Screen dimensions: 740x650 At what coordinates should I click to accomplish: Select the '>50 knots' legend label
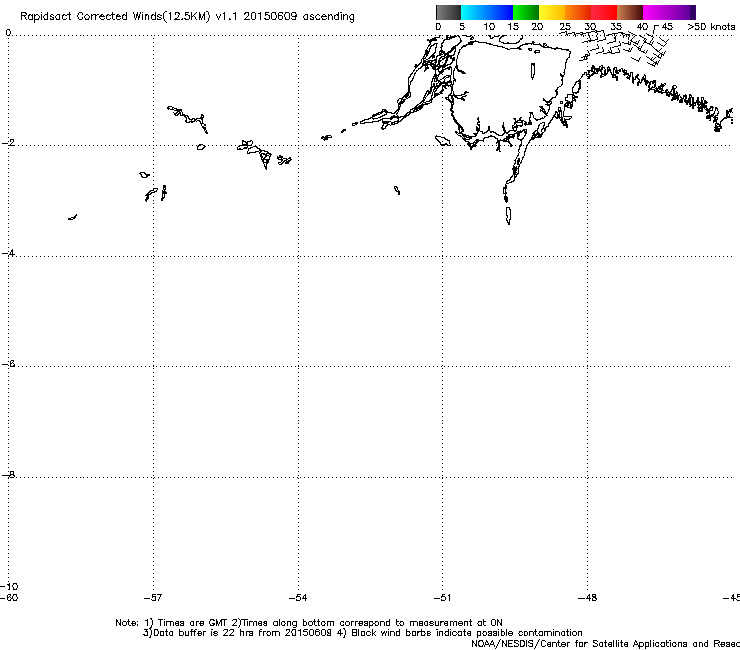click(x=711, y=27)
